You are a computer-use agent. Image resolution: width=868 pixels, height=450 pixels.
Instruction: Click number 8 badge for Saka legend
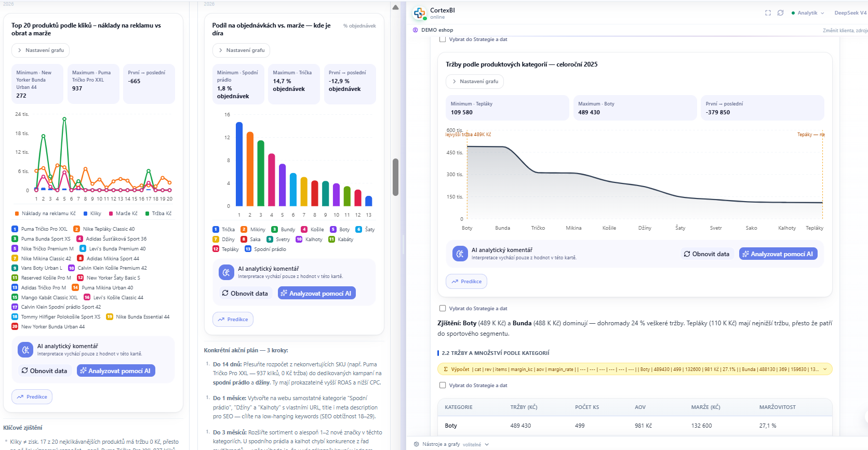[244, 240]
